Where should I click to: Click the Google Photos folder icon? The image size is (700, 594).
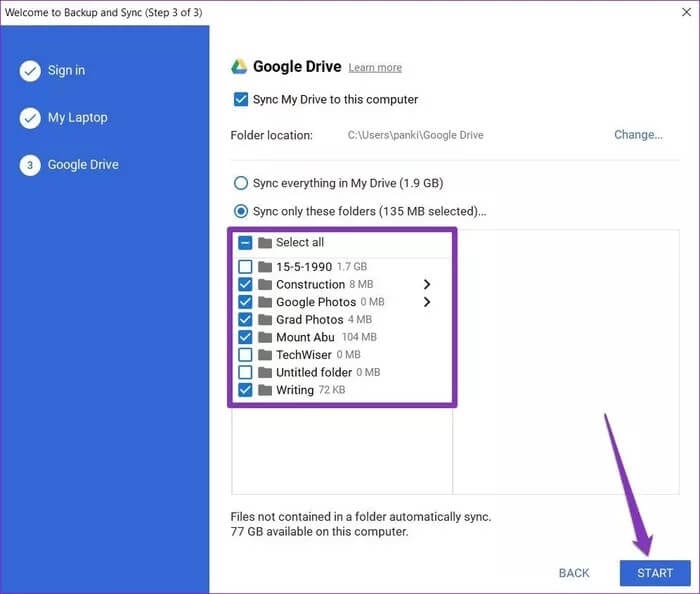[x=265, y=302]
